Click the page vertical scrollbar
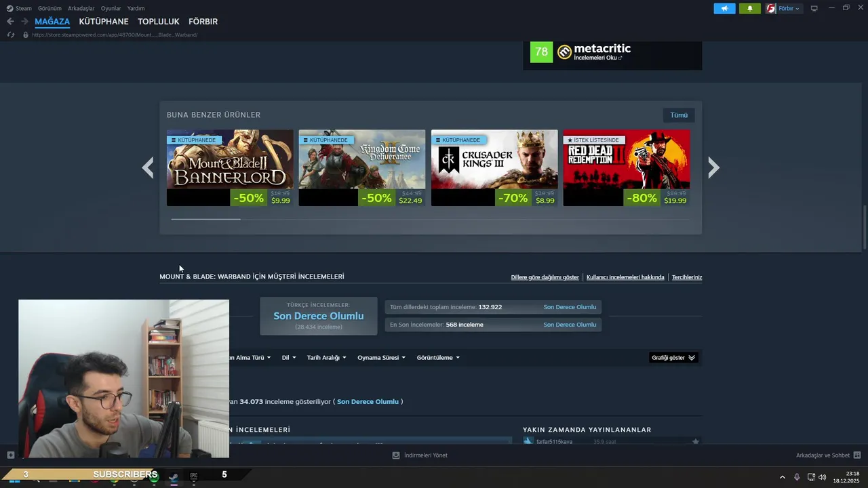 point(865,227)
